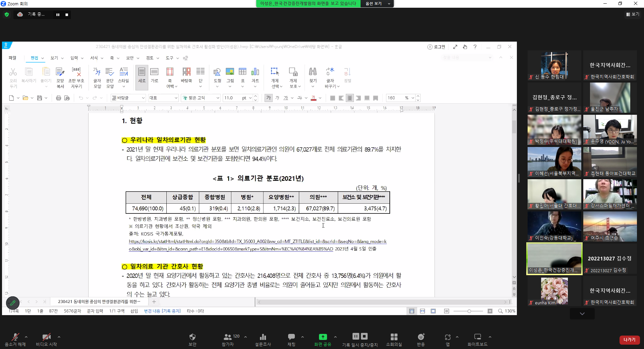644x349 pixels.
Task: Open the font name 맑은 고딕 dropdown
Action: coord(218,98)
